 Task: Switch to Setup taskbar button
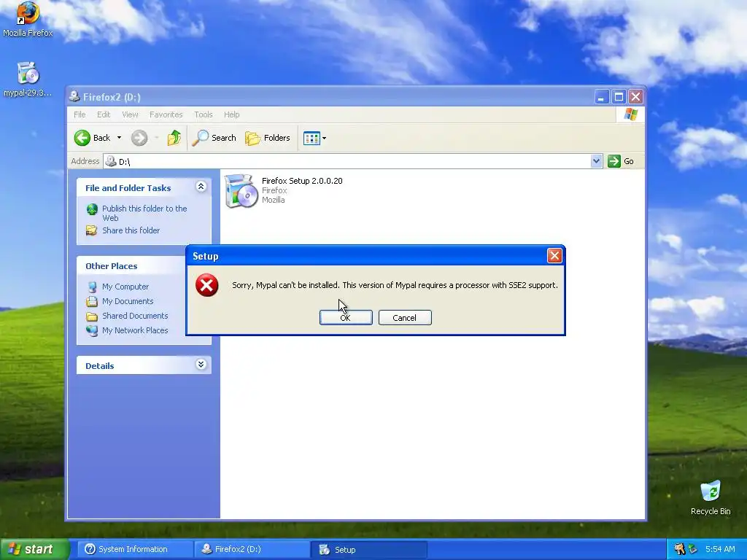click(368, 549)
